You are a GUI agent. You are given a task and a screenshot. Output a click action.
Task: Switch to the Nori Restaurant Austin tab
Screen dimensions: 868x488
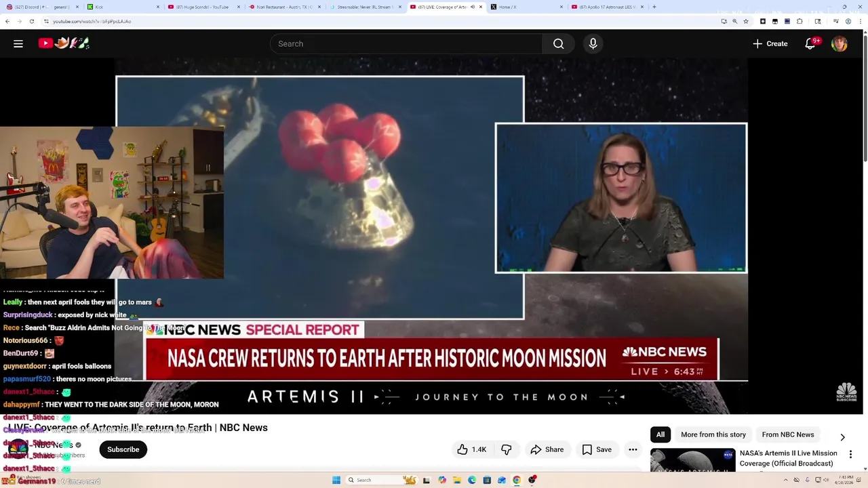coord(283,7)
